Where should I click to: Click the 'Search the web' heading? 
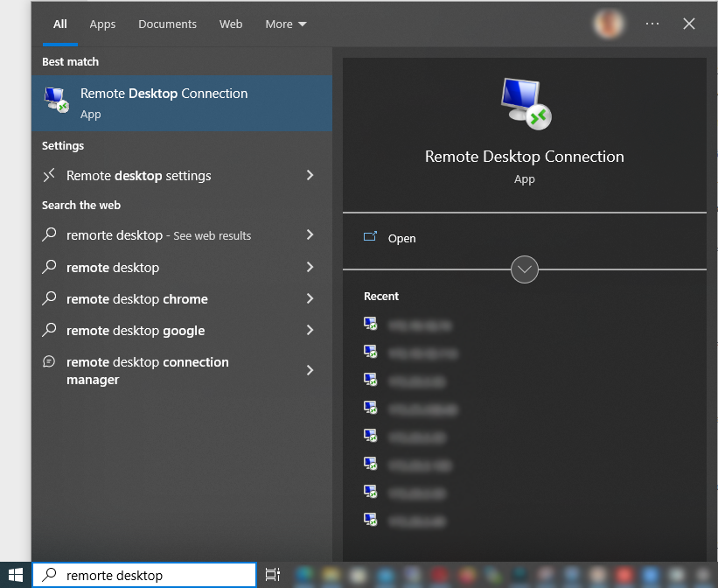(81, 206)
